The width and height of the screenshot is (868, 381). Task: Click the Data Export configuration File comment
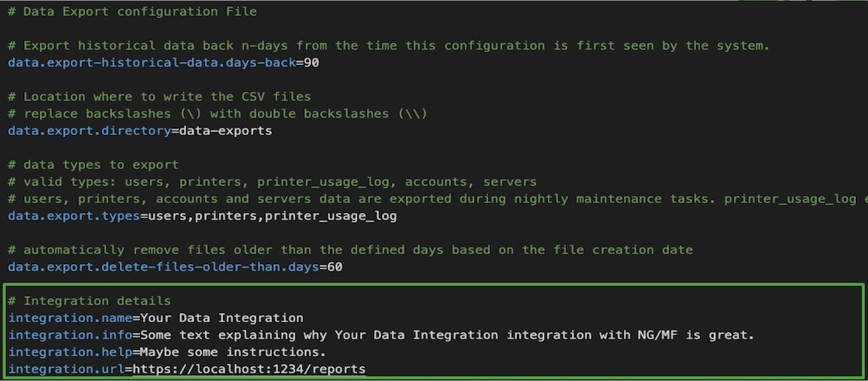[x=133, y=11]
